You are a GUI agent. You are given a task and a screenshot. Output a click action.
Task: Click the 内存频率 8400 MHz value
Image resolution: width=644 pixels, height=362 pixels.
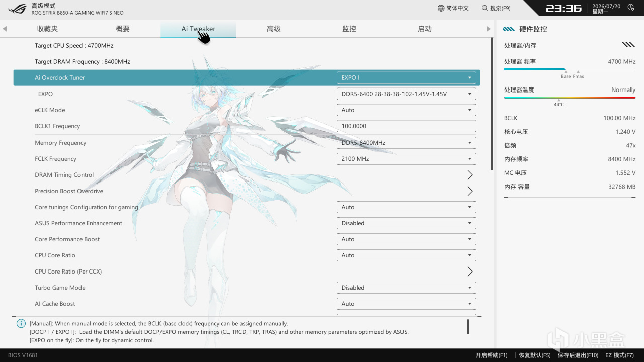click(x=622, y=159)
